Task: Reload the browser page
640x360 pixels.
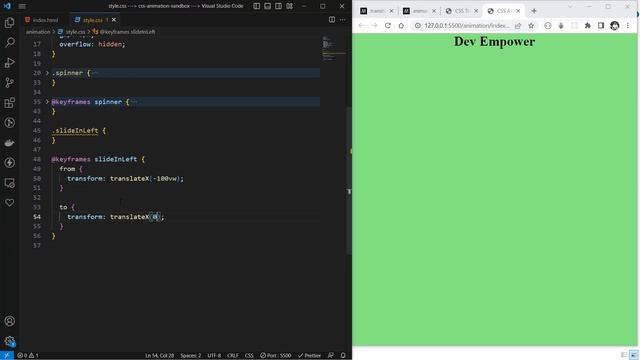Action: pyautogui.click(x=388, y=25)
